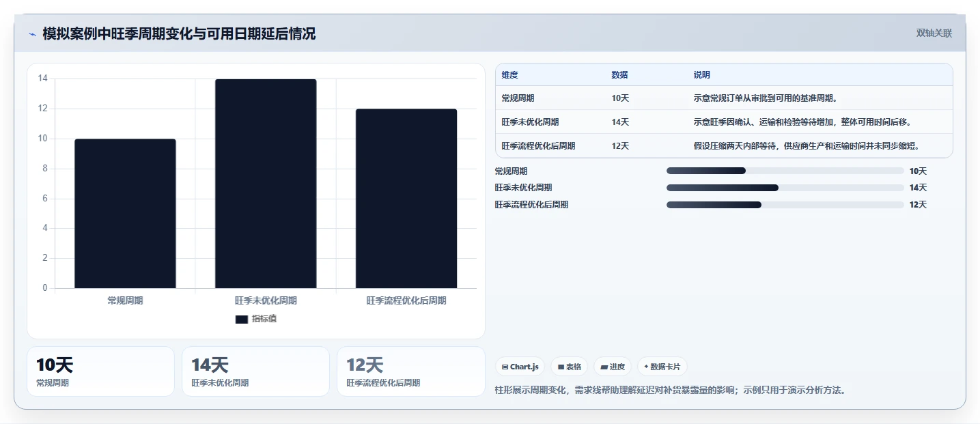Click the 表格 tag chip
Viewport: 980px width, 424px height.
[570, 367]
